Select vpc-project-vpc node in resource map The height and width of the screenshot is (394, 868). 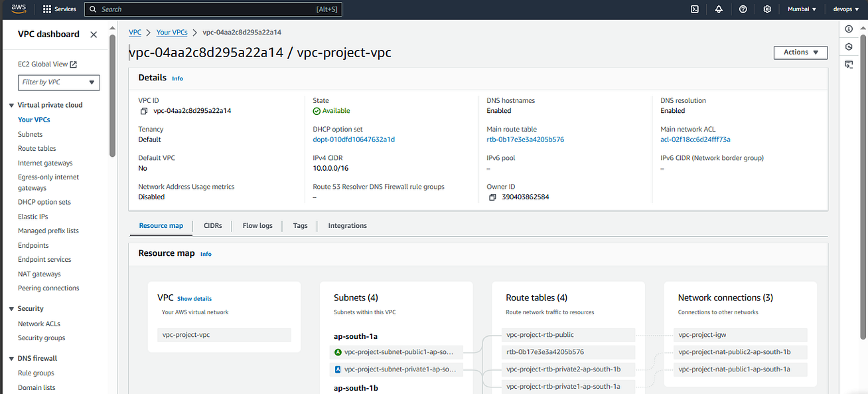tap(224, 335)
